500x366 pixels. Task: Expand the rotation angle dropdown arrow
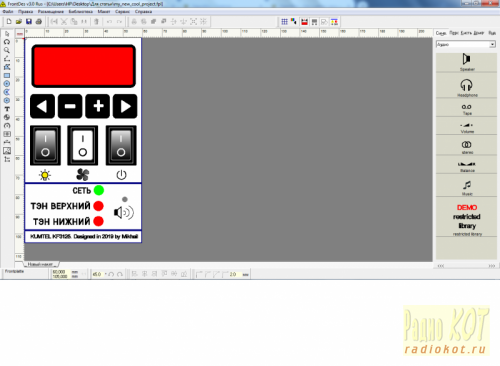click(106, 274)
